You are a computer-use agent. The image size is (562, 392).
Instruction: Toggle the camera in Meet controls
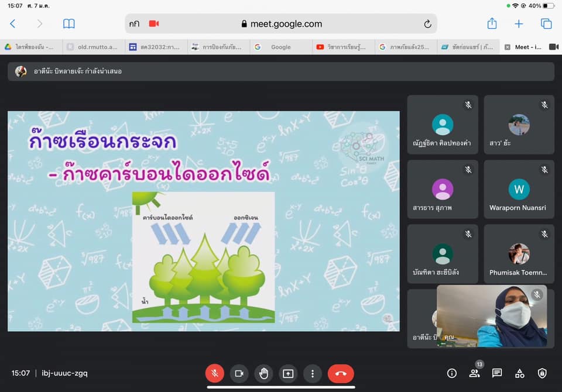tap(239, 373)
